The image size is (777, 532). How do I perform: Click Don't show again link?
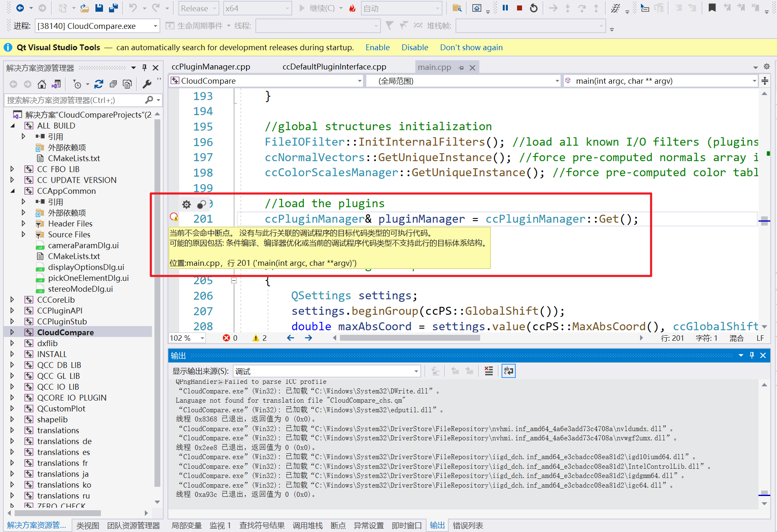coord(471,47)
